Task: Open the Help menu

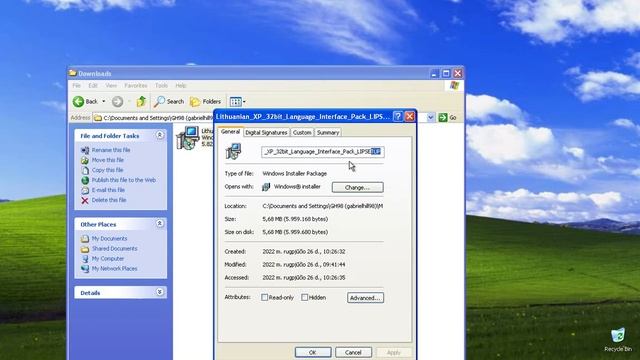Action: coord(181,86)
